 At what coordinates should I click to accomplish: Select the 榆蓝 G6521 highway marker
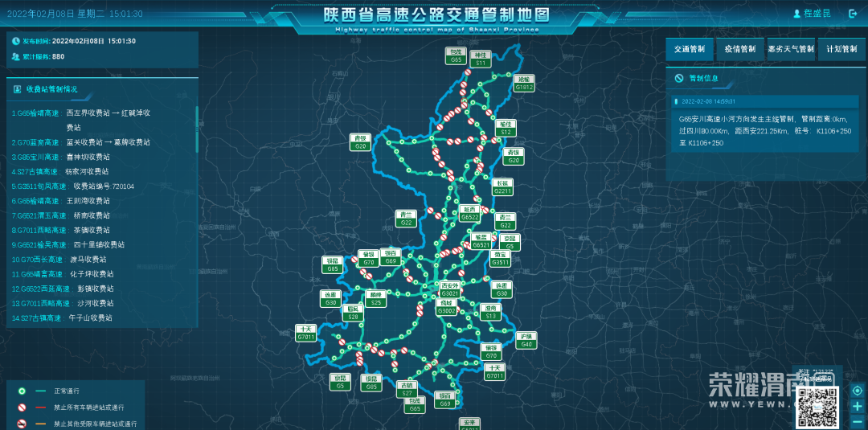tap(481, 241)
